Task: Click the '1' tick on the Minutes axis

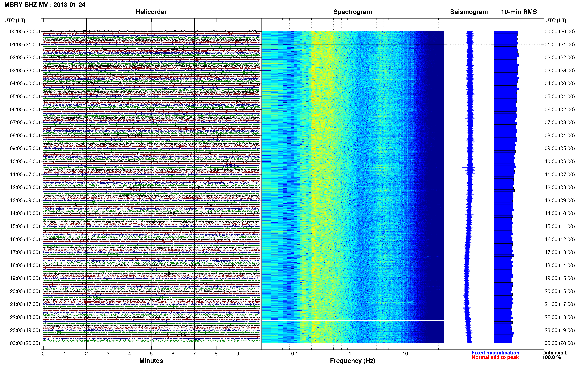Action: (x=65, y=354)
